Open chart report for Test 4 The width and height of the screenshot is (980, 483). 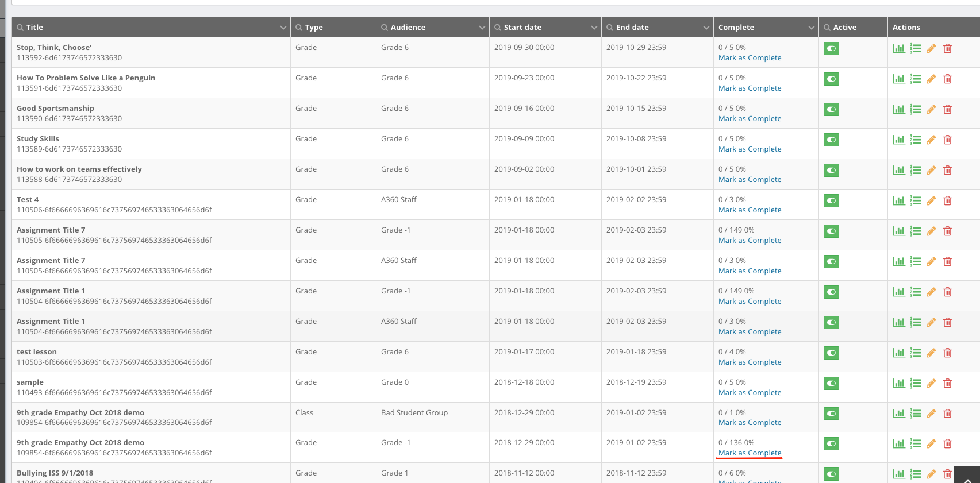(899, 201)
